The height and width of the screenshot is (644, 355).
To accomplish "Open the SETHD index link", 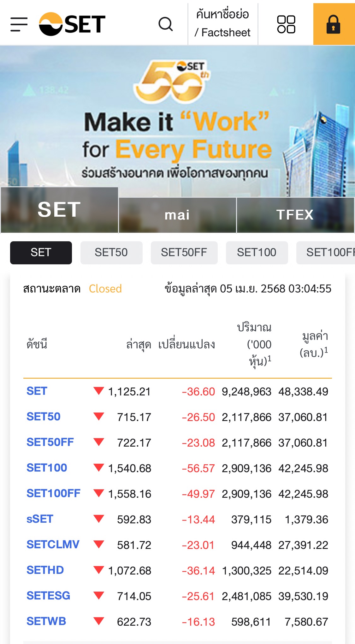I will 45,570.
